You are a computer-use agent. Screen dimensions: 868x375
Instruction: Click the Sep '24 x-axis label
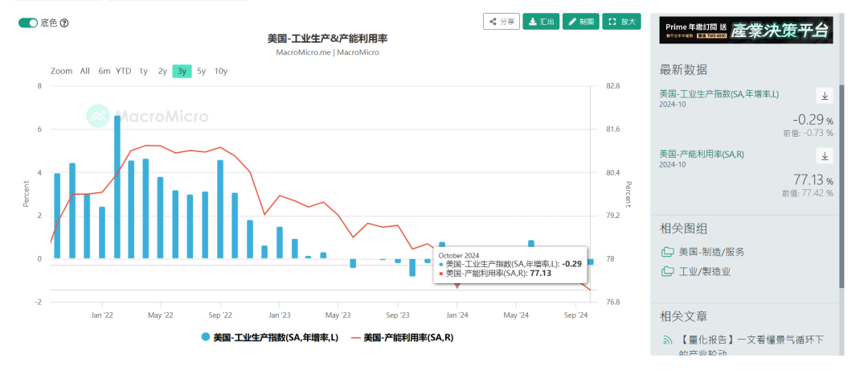coord(575,315)
